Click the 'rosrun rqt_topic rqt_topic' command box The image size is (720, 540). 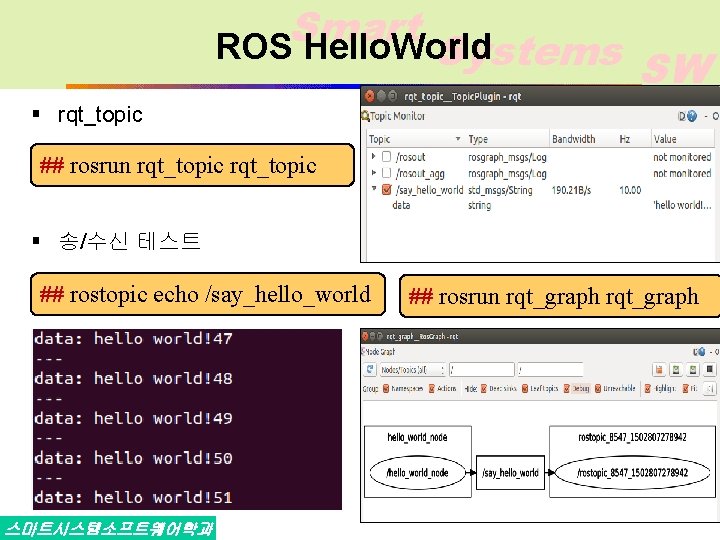(x=192, y=165)
